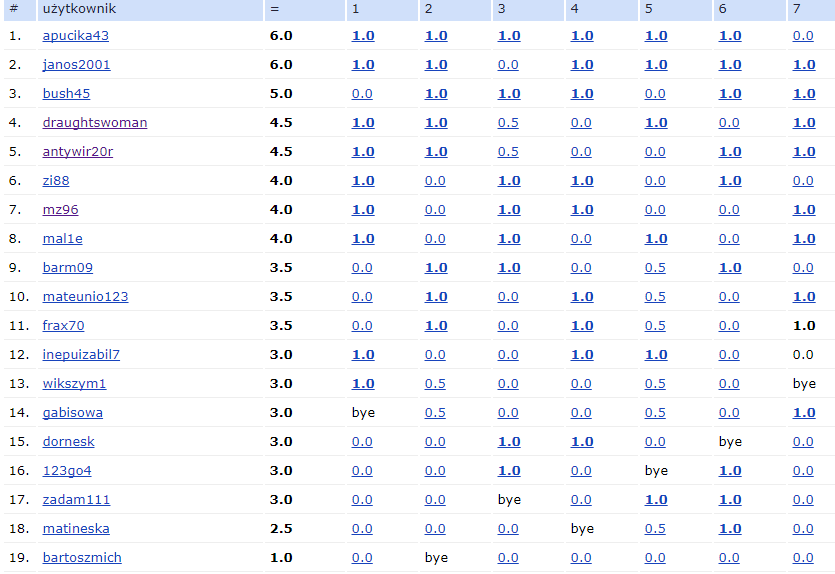Open bush45 user profile
The image size is (835, 574).
[x=66, y=94]
